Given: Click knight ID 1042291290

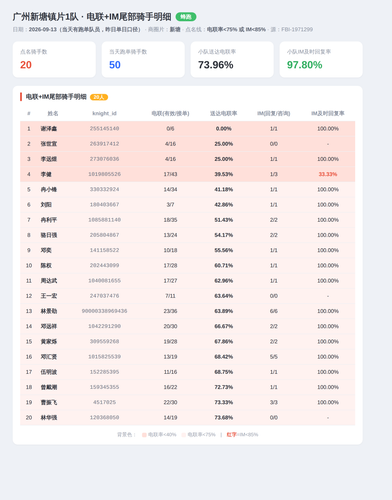Looking at the screenshot, I should pyautogui.click(x=104, y=326).
